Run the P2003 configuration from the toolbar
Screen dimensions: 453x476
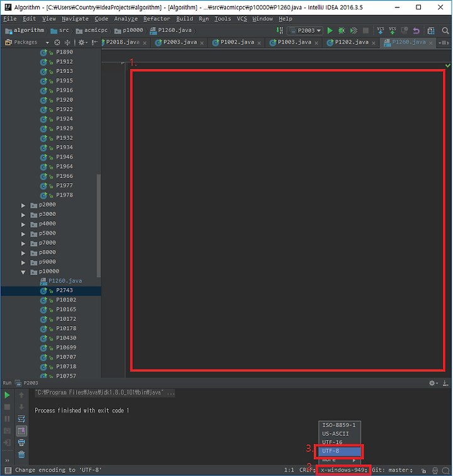[x=330, y=31]
